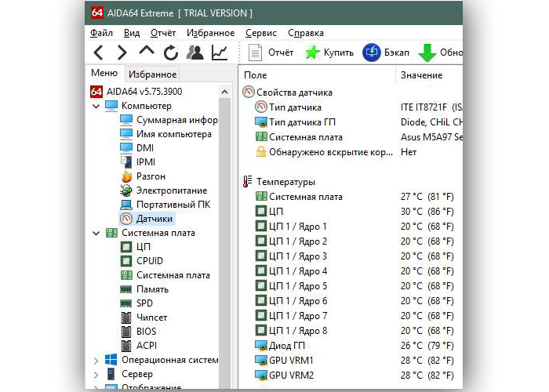Click the 30 °C (86 °F) value for ЦП
The width and height of the screenshot is (549, 392).
point(427,212)
